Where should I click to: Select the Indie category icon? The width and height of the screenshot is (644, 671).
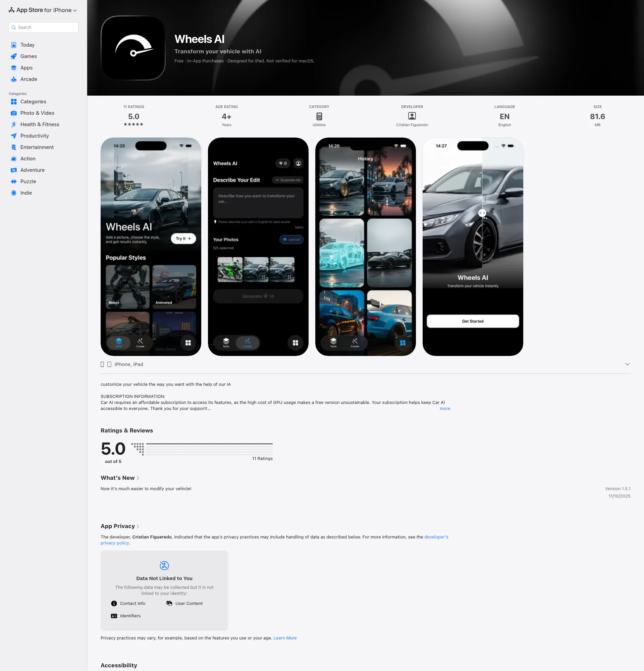14,193
